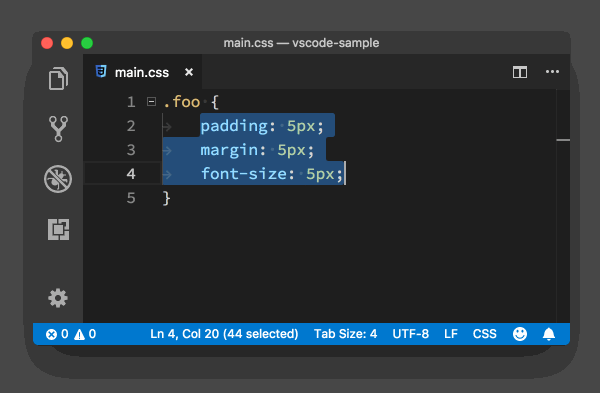Send feedback with the smiley icon
This screenshot has width=600, height=393.
tap(520, 334)
